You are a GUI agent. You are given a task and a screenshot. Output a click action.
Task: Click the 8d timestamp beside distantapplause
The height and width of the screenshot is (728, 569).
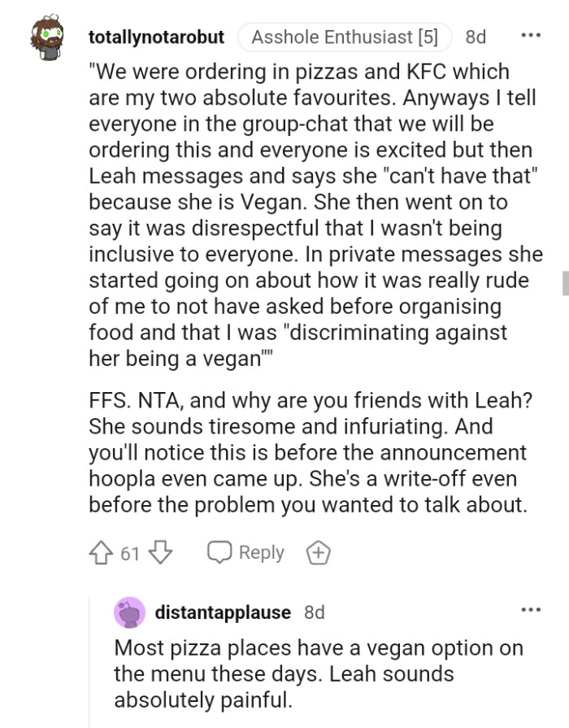[x=313, y=613]
